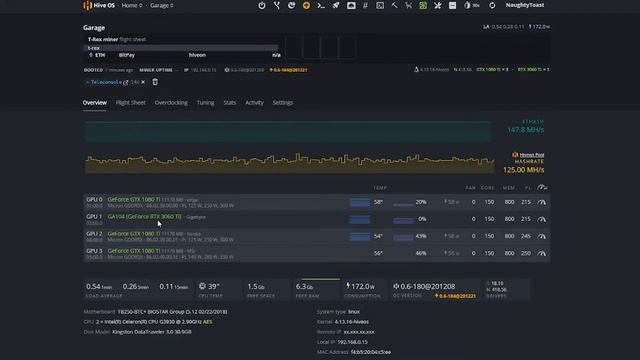The height and width of the screenshot is (360, 640).
Task: Click the white framed picture icon in toolbar
Action: point(351,5)
